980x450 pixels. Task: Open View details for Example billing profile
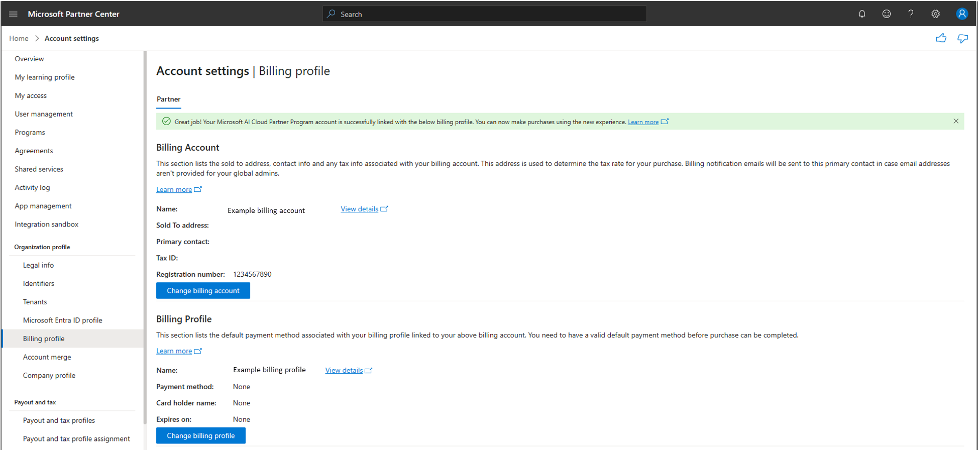click(x=344, y=370)
